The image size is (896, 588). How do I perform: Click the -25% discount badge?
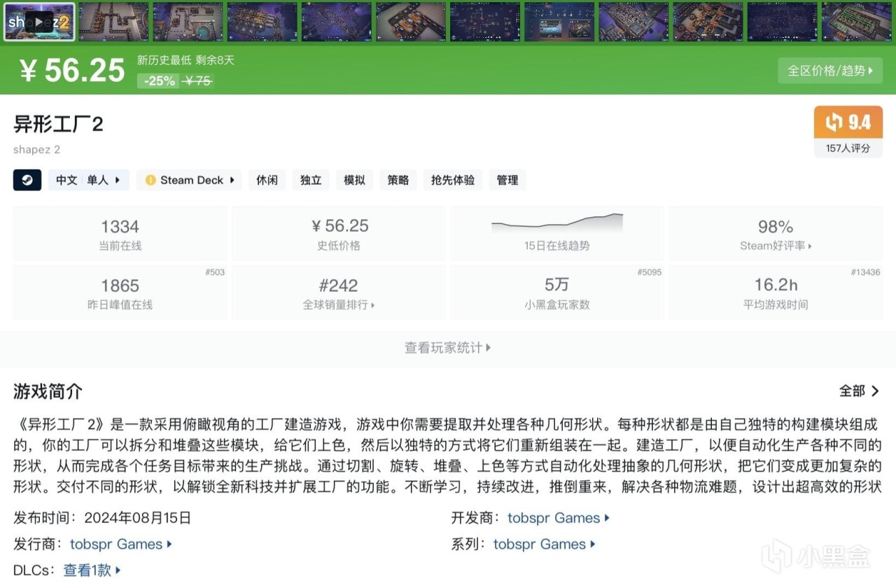159,80
